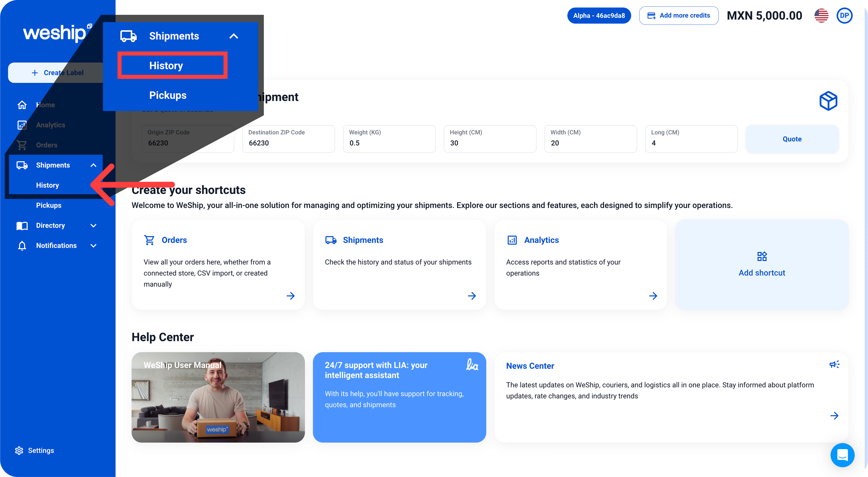The width and height of the screenshot is (868, 477).
Task: Click the MXN 5,000.00 balance
Action: click(x=764, y=16)
